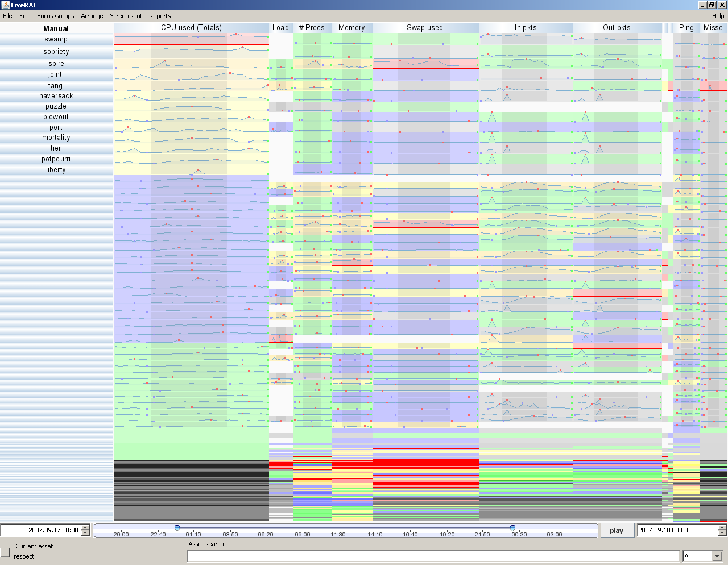Select the tier asset row
The height and width of the screenshot is (566, 728).
click(56, 148)
